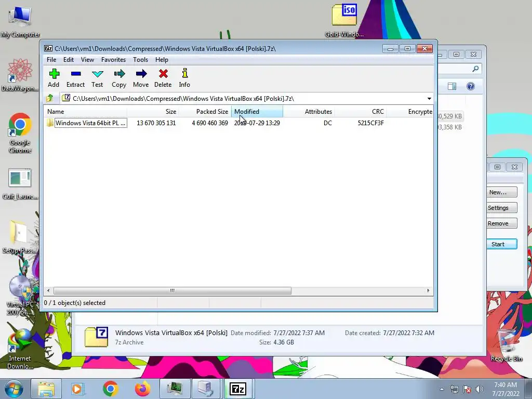This screenshot has height=399, width=532.
Task: Click the Explorer search magnifier icon
Action: click(476, 69)
